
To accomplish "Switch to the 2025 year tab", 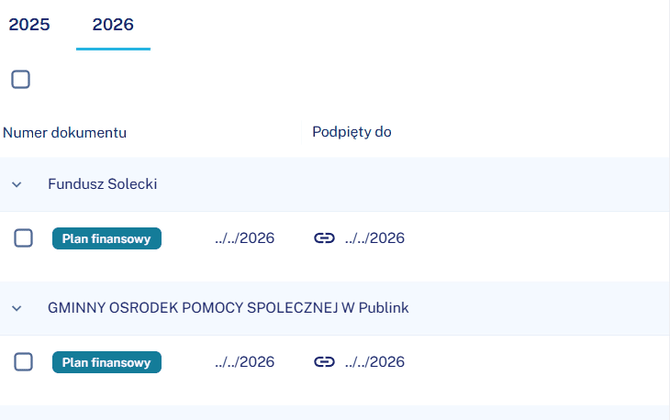I will [x=29, y=24].
